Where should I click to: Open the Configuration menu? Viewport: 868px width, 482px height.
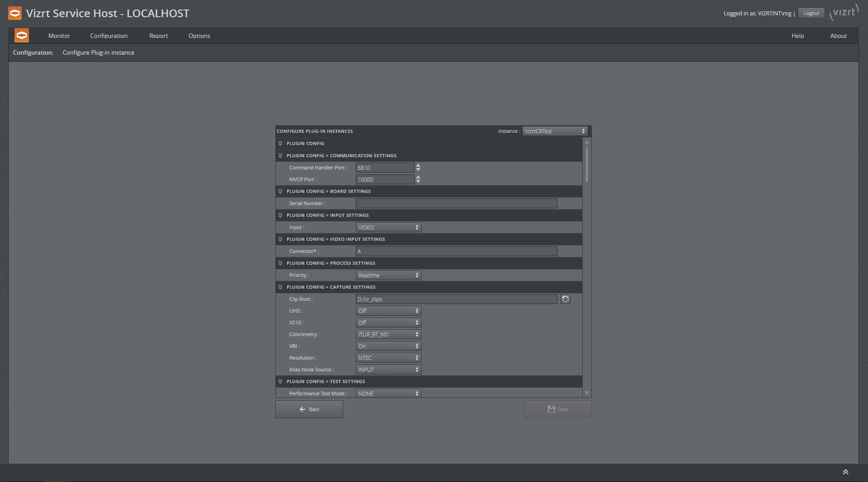[x=108, y=36]
